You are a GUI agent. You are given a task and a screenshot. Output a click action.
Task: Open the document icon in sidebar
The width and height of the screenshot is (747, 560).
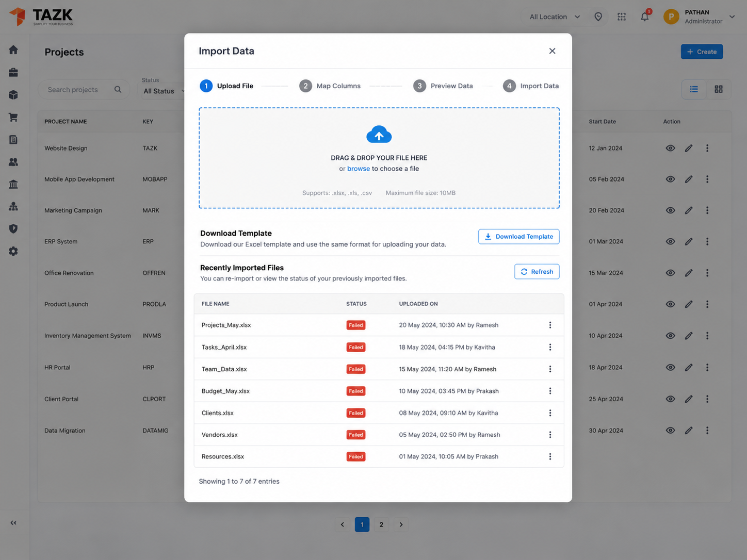tap(13, 140)
